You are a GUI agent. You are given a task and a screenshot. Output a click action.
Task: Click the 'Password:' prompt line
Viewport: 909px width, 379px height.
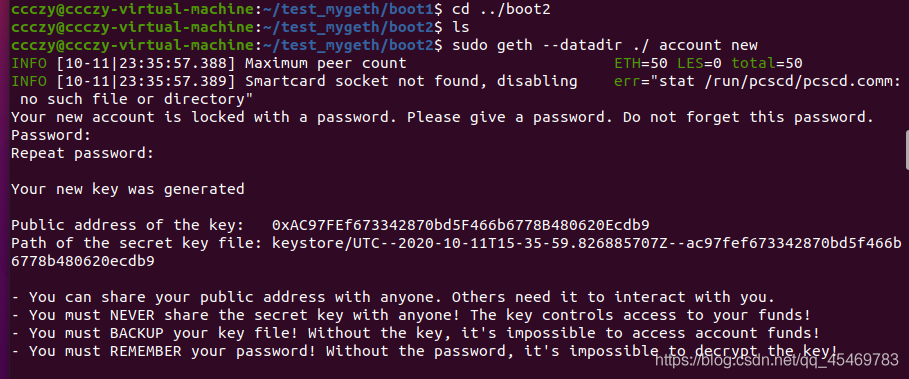point(51,135)
